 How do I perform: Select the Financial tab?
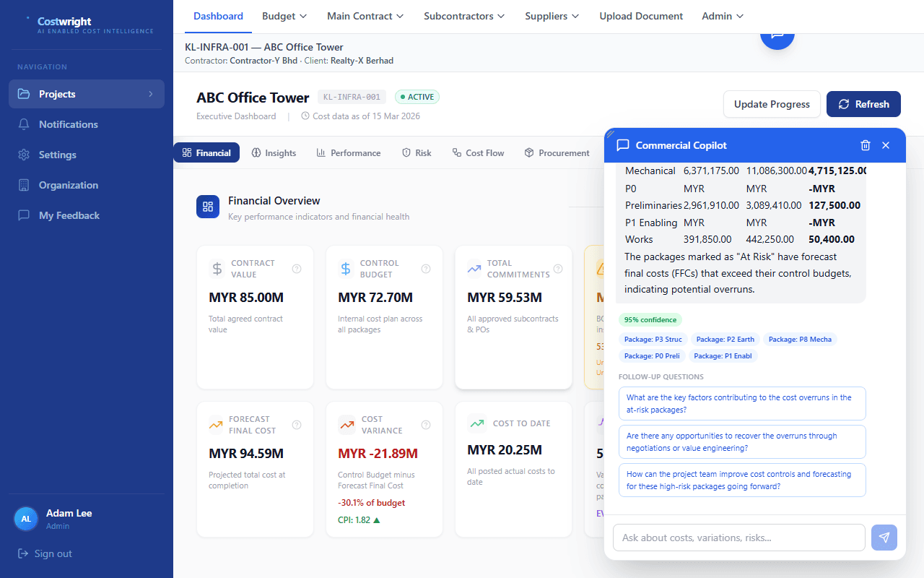206,152
